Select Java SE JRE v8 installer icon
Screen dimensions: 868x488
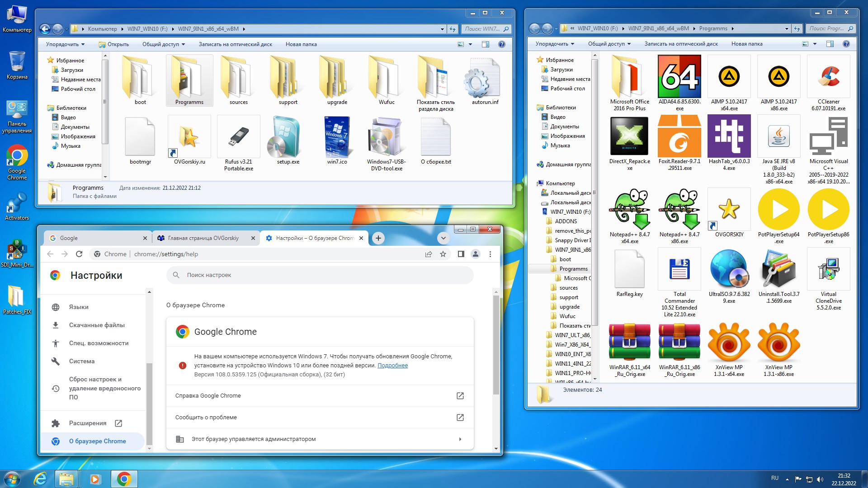coord(779,136)
